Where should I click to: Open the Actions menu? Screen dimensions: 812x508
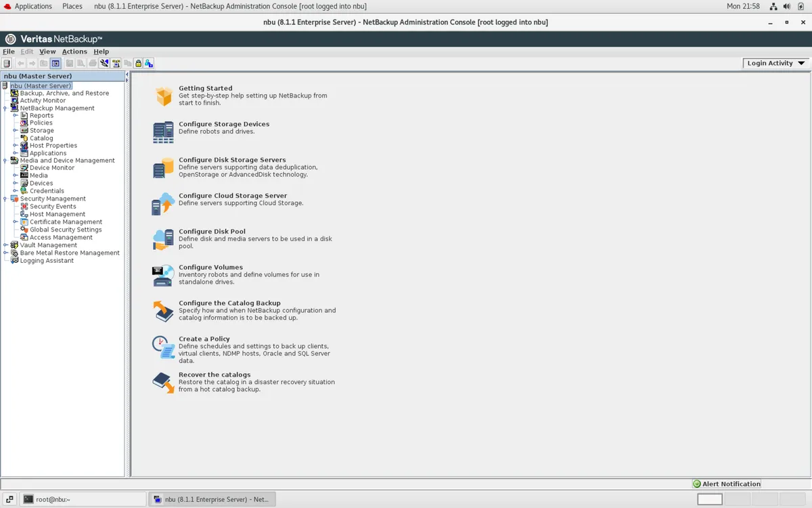point(74,51)
